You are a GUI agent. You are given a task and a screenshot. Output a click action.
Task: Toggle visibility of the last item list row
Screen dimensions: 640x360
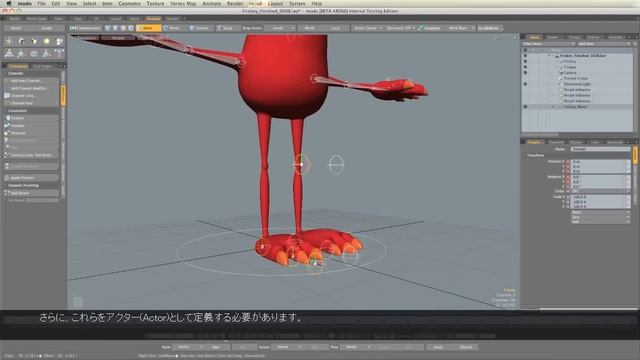click(525, 107)
